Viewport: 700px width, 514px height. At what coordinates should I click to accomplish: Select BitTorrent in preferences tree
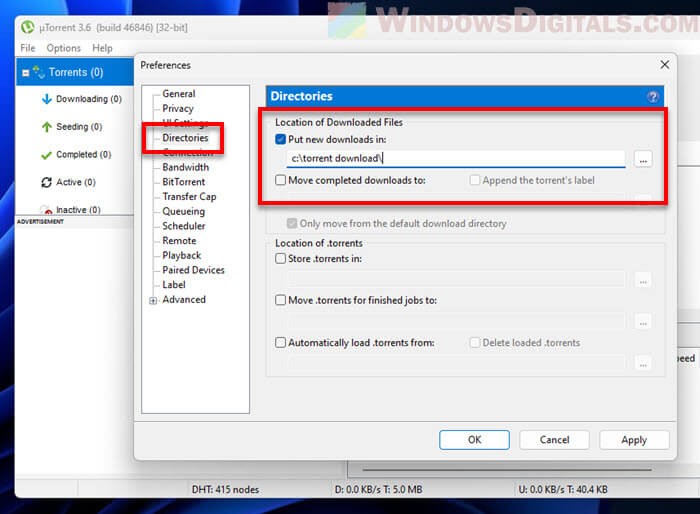183,182
